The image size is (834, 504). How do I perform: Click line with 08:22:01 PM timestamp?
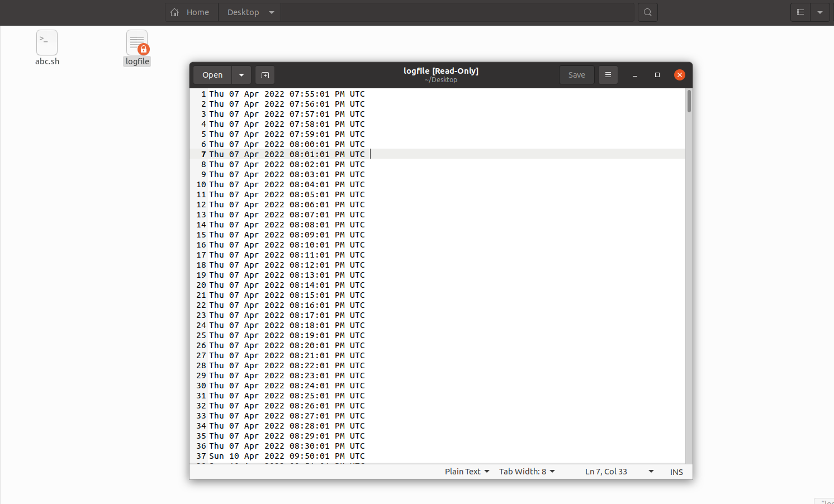point(287,365)
